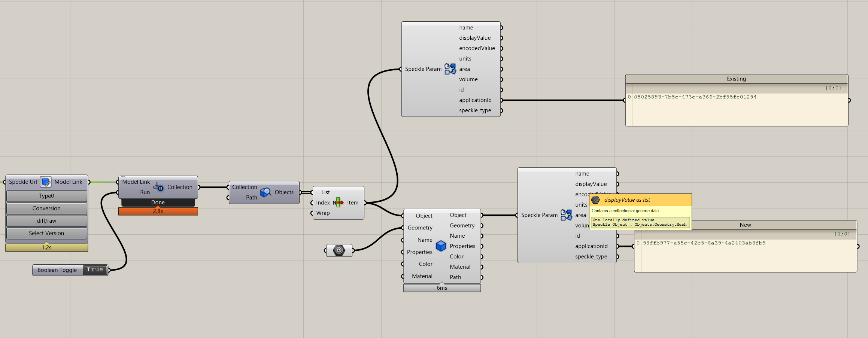Click the Model Link output label

point(68,182)
